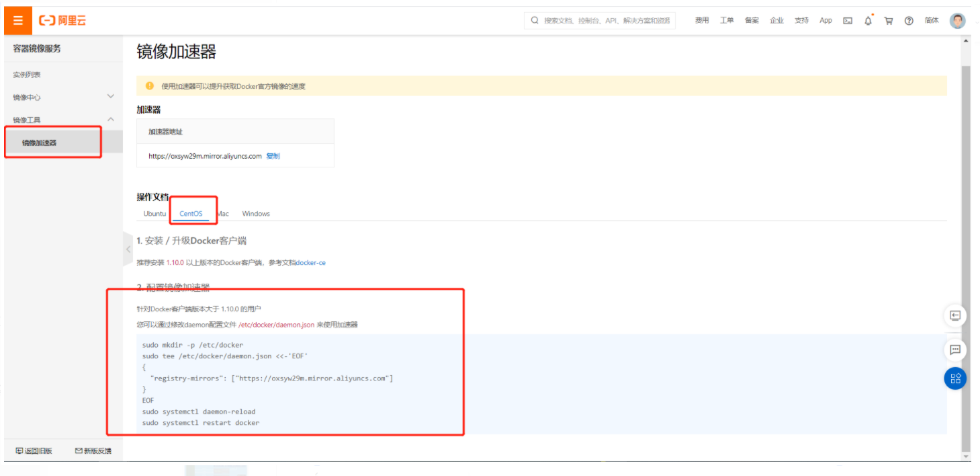Open App link in top bar
This screenshot has height=476, width=980.
tap(826, 21)
